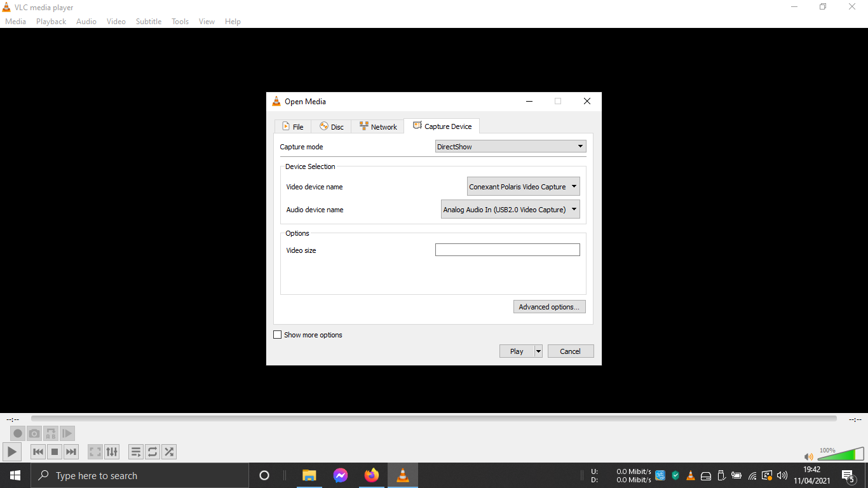868x488 pixels.
Task: Open battery status tray icon
Action: coord(736,475)
